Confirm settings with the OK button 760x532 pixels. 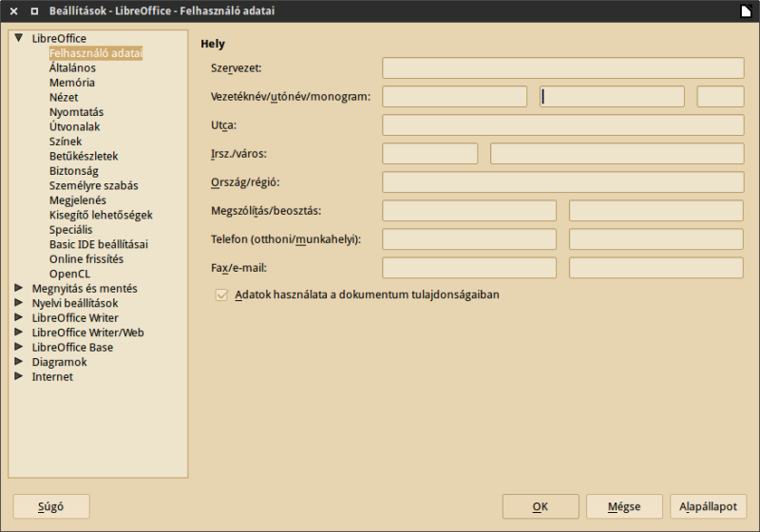coord(541,506)
